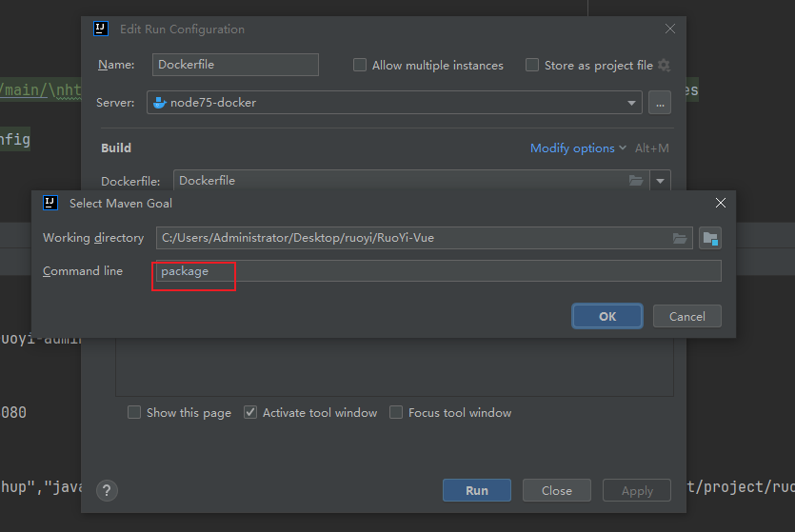Click the IntelliJ icon in Select Maven Goal title

click(x=50, y=203)
